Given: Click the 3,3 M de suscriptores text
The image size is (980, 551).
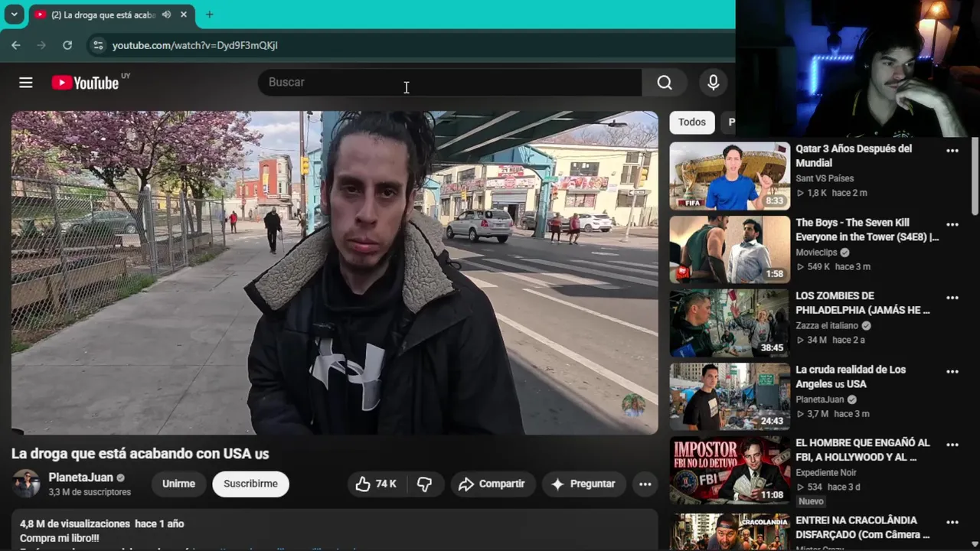Looking at the screenshot, I should (90, 492).
